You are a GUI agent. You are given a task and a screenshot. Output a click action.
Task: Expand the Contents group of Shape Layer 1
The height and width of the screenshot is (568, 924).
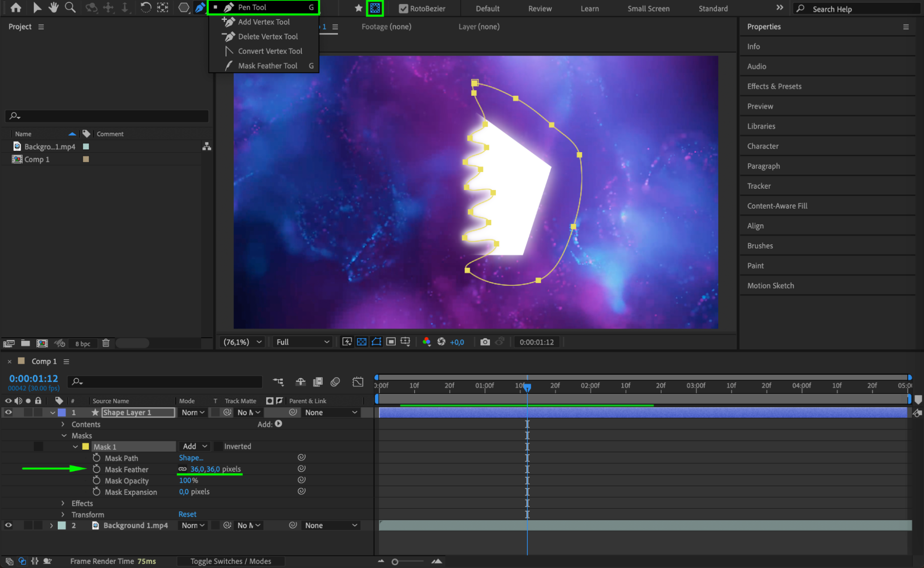(63, 424)
